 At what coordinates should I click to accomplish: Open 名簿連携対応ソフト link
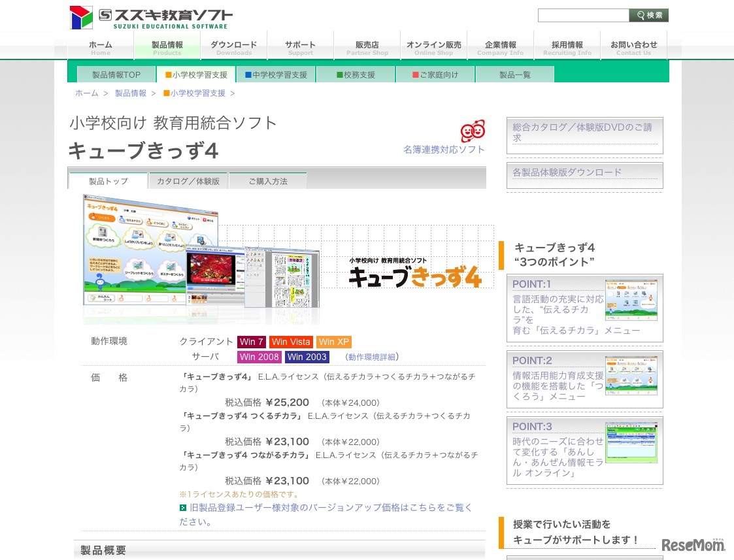click(x=444, y=150)
